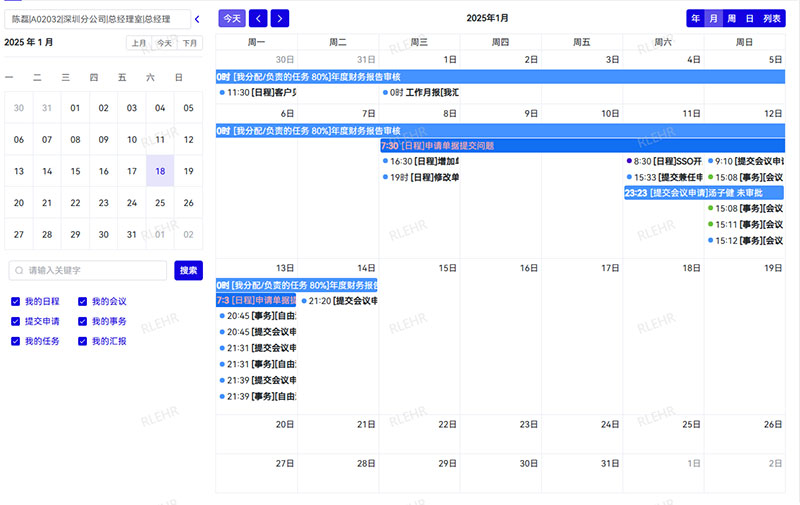Toggle the 我的事务 checkbox
Viewport: 800px width, 505px height.
point(82,321)
